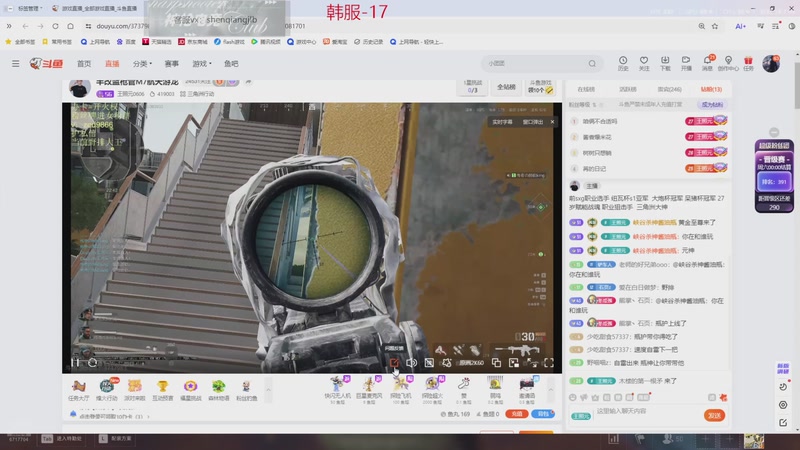Expand the gift bar with the chevron
The height and width of the screenshot is (450, 800).
click(x=551, y=390)
